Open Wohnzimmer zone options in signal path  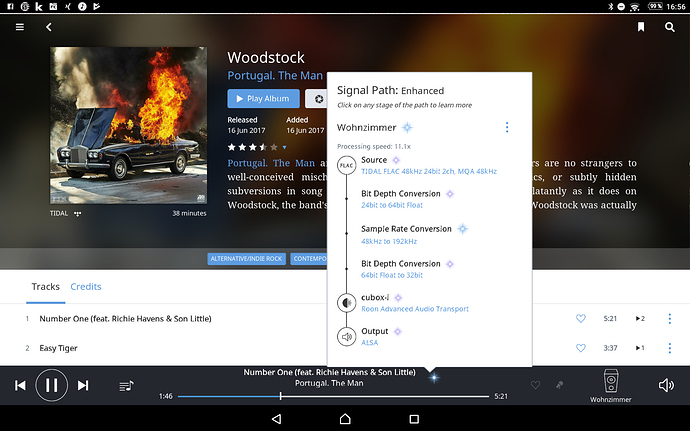click(x=507, y=127)
